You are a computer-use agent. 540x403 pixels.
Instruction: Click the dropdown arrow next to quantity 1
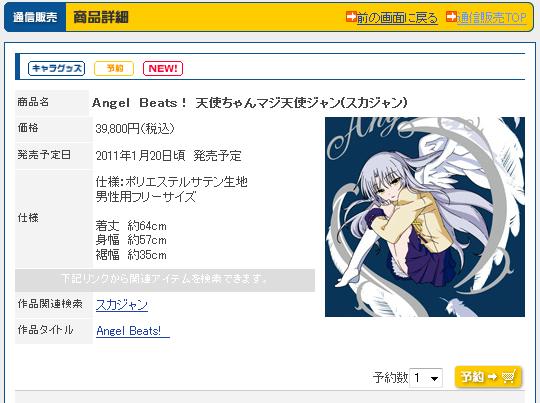point(435,378)
